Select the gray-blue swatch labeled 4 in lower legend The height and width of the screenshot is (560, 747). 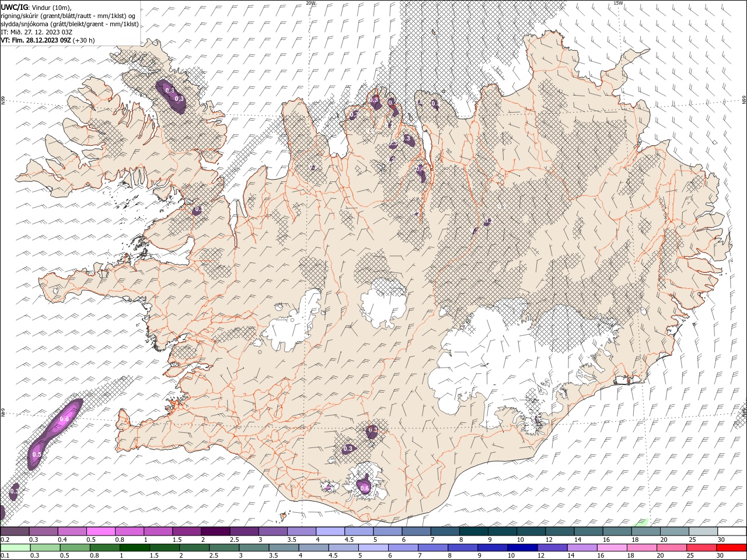(313, 548)
